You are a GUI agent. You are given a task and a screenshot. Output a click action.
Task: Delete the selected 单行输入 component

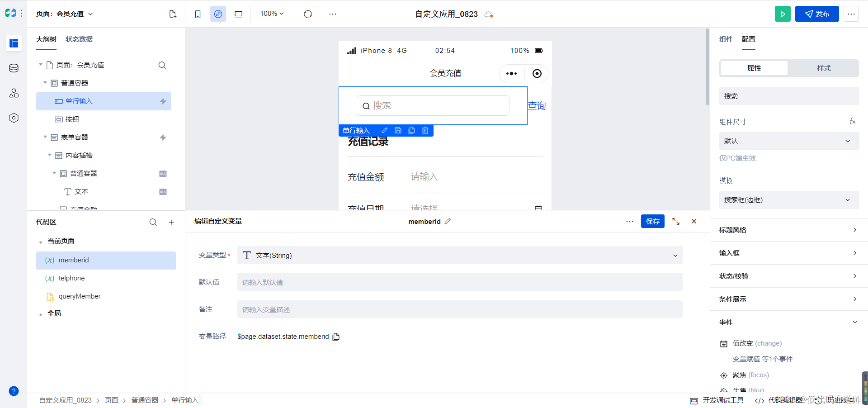click(x=425, y=130)
